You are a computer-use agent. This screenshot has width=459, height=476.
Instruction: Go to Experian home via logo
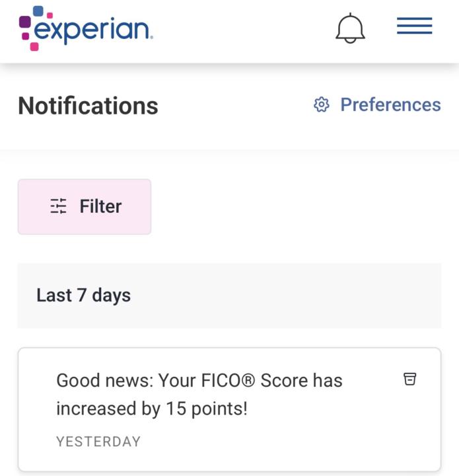tap(85, 28)
